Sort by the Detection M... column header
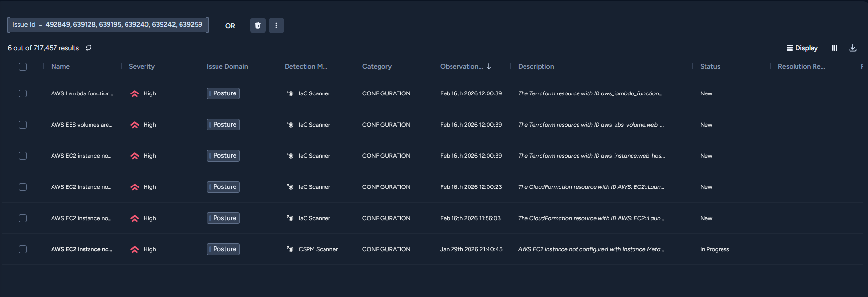Image resolution: width=868 pixels, height=297 pixels. 306,66
